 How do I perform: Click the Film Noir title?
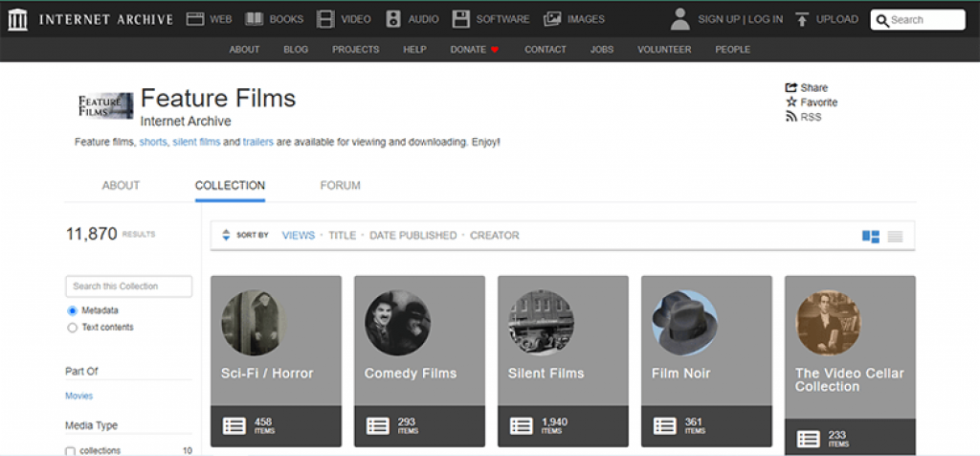click(681, 374)
